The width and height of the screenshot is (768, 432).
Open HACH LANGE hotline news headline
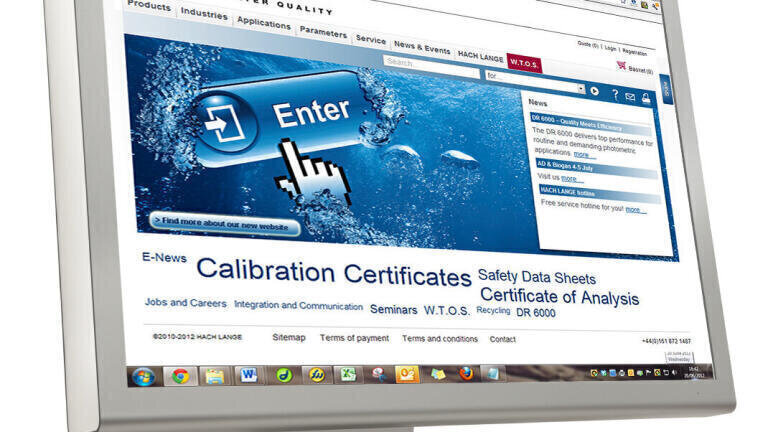[x=599, y=194]
